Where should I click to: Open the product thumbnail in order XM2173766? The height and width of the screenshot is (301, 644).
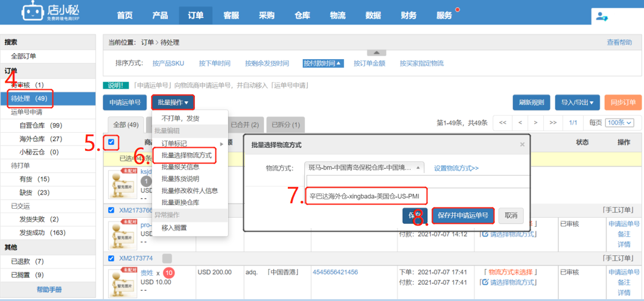click(x=122, y=235)
